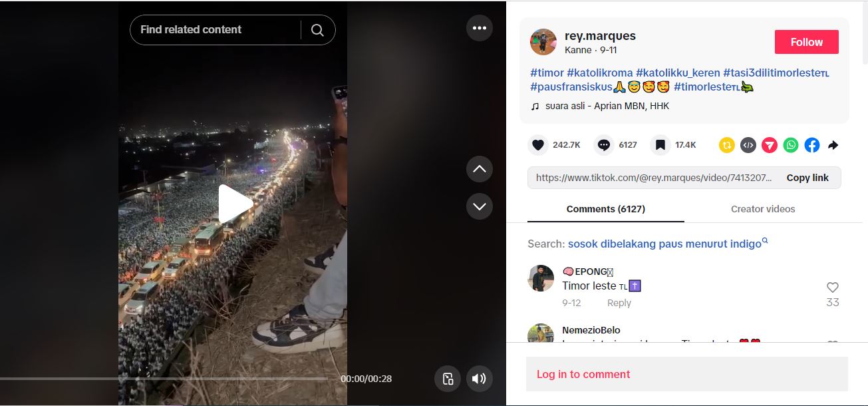868x406 pixels.
Task: Select the Comments (6127) tab
Action: (x=605, y=209)
